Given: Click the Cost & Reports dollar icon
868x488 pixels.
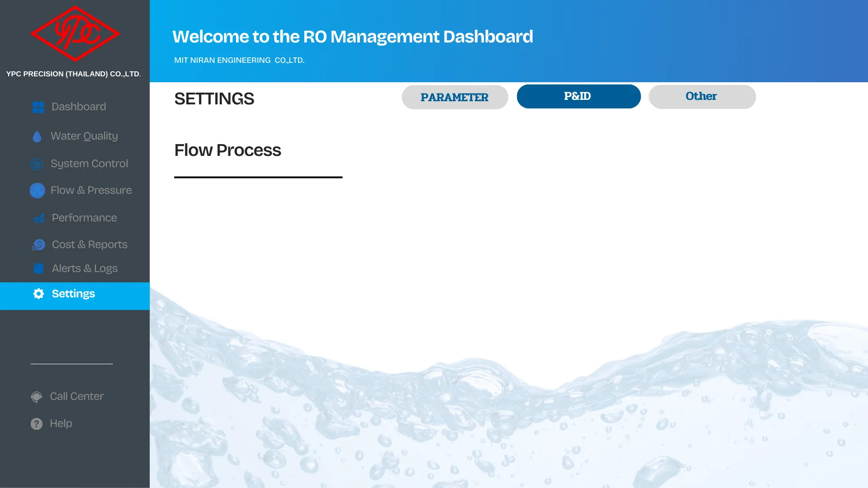Looking at the screenshot, I should [38, 245].
